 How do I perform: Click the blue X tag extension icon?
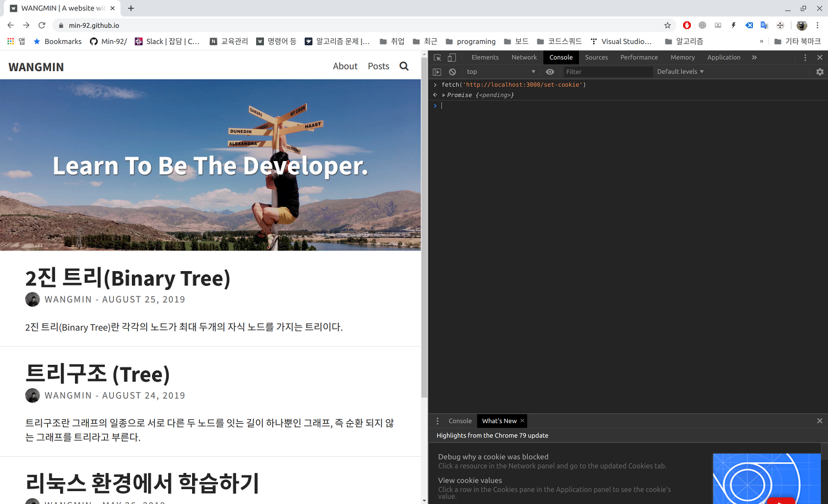tap(749, 25)
